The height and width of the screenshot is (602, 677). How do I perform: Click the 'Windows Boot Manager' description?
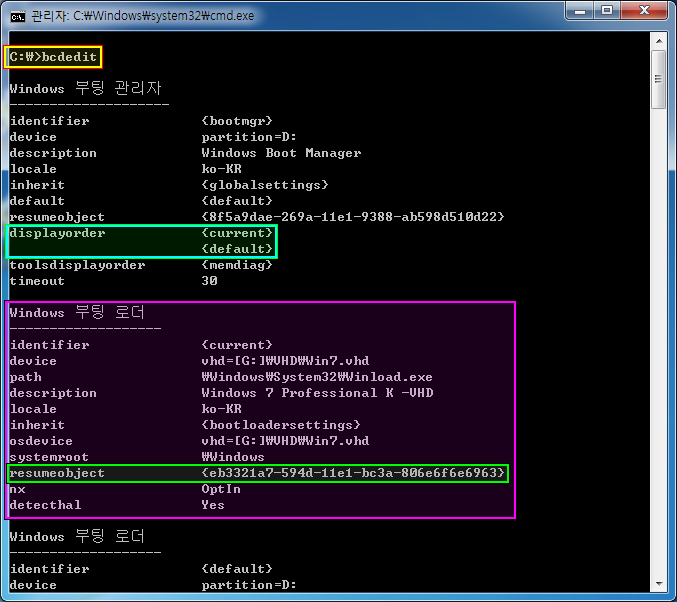[x=281, y=153]
